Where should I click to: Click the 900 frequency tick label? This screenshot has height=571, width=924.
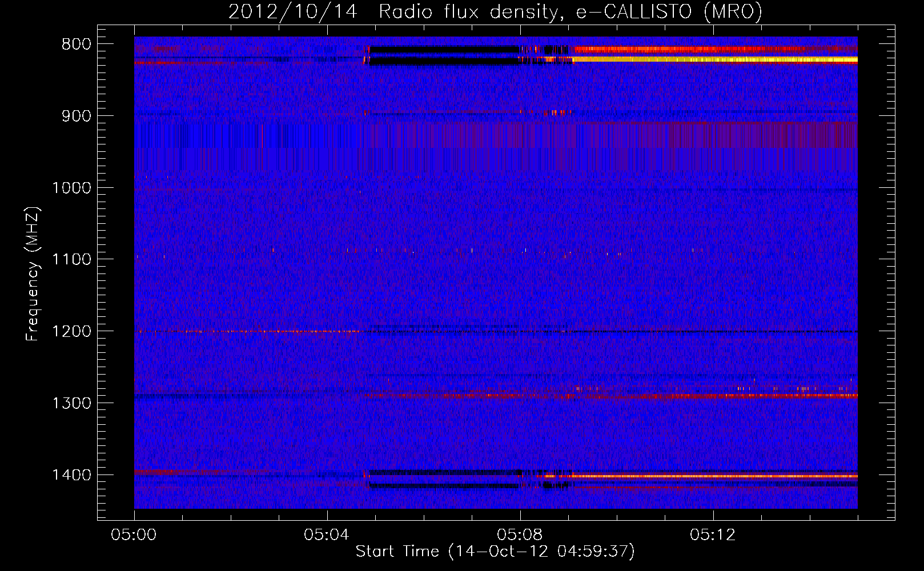[x=76, y=116]
